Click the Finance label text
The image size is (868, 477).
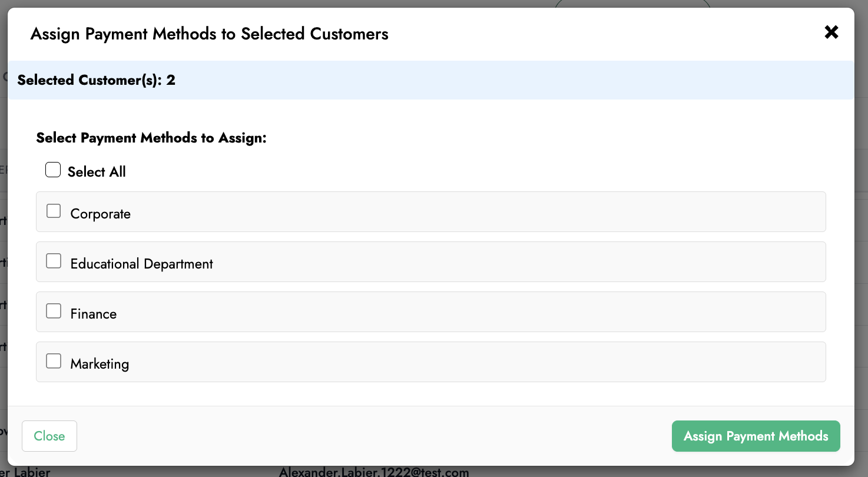pyautogui.click(x=93, y=314)
